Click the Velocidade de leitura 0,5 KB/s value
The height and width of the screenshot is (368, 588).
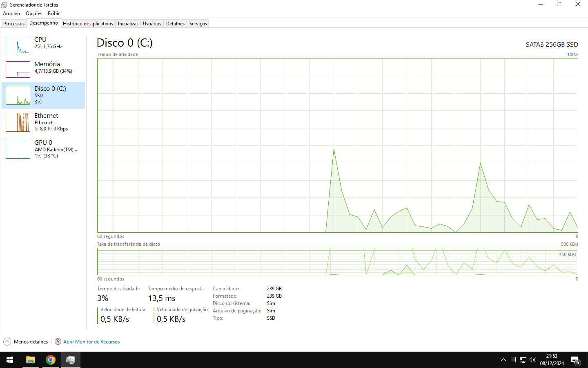(115, 319)
